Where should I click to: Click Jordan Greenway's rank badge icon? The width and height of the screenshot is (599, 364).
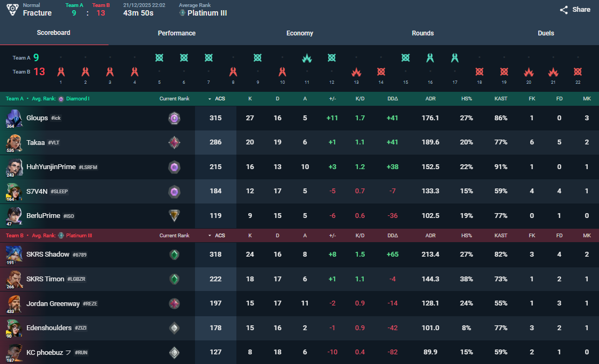[x=174, y=303]
